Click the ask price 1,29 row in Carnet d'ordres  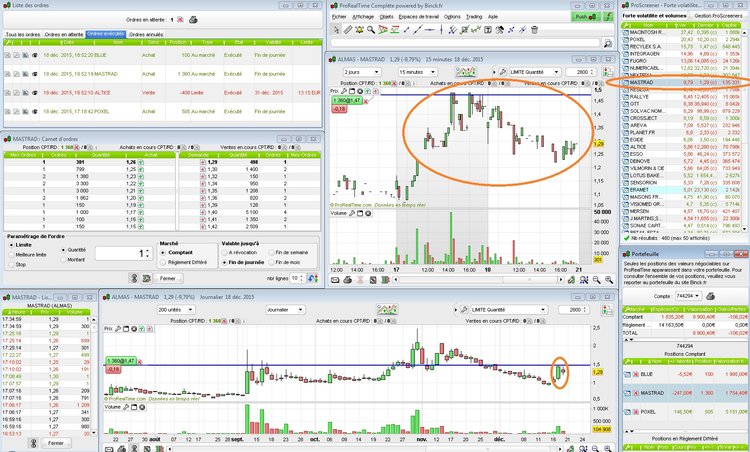[x=249, y=162]
